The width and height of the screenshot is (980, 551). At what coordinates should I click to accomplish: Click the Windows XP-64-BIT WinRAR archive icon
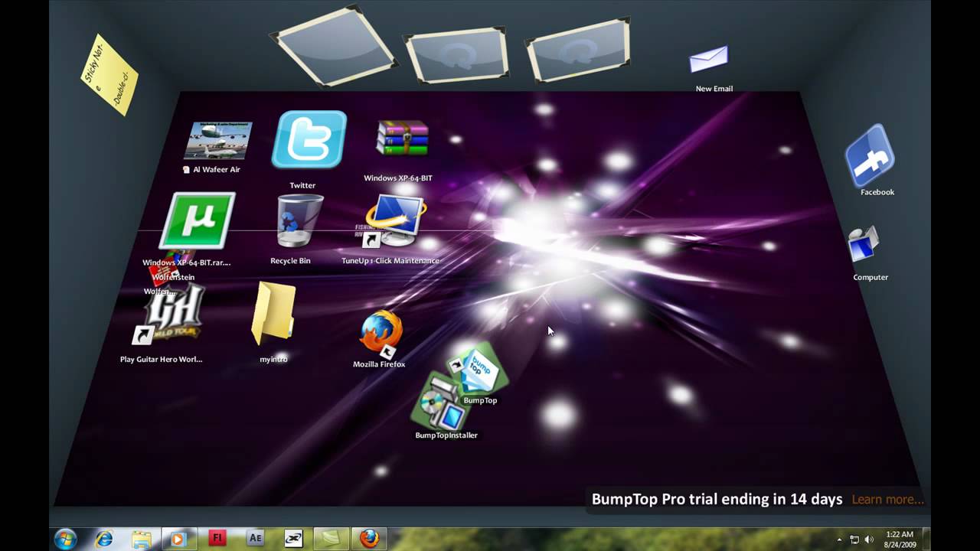pyautogui.click(x=403, y=139)
